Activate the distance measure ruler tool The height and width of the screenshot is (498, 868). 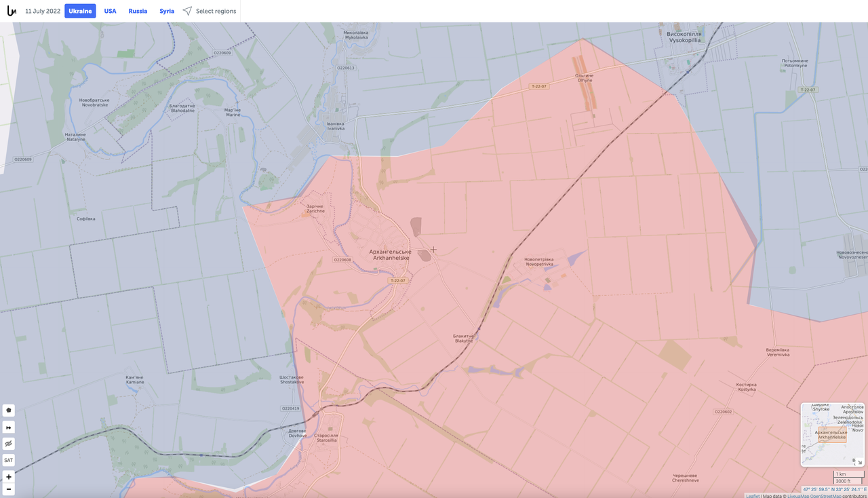9,427
